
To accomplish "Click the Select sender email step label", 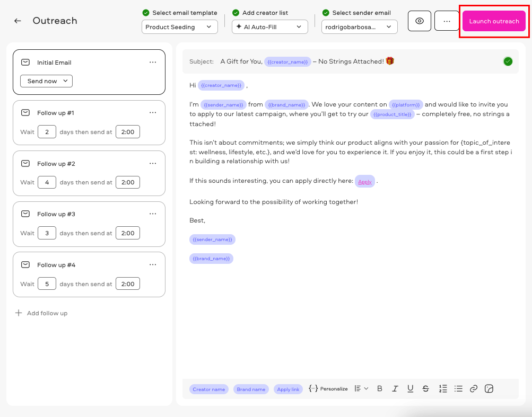I will point(361,13).
